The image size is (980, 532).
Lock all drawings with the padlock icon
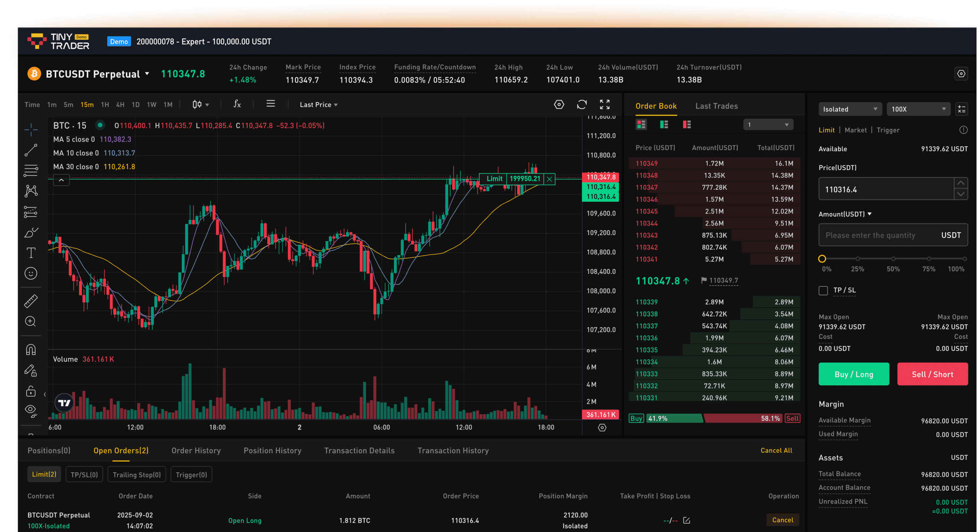(x=31, y=391)
